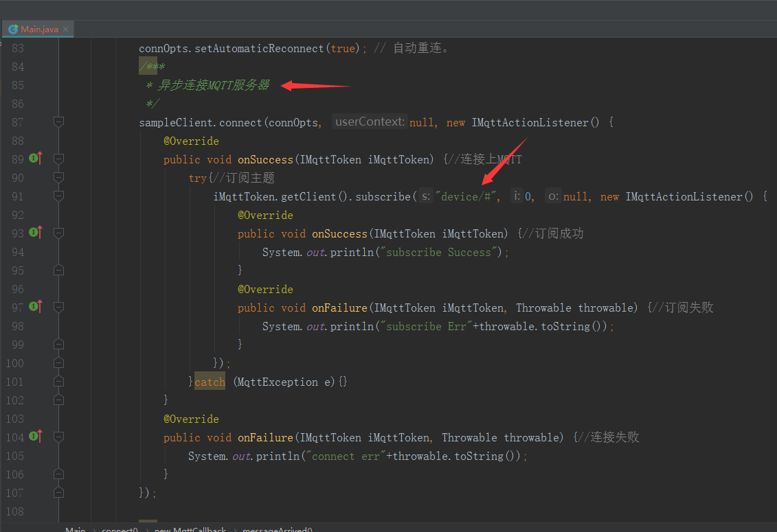The image size is (777, 532).
Task: Click the "connect err" string literal
Action: coord(346,456)
